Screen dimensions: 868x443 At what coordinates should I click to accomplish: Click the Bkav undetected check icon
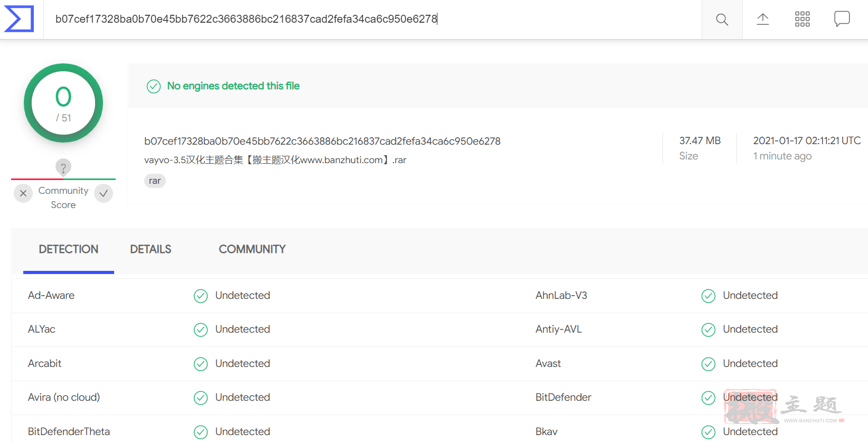[x=708, y=432]
